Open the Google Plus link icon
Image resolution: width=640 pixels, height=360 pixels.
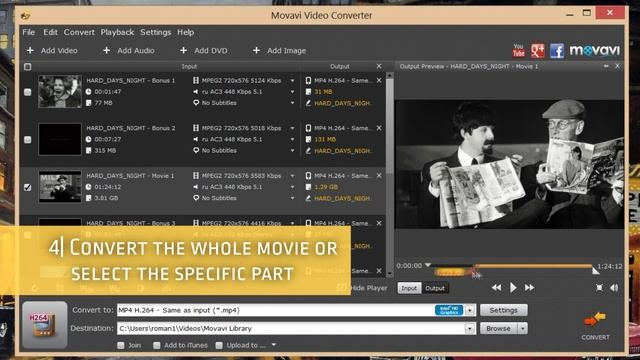pos(538,51)
